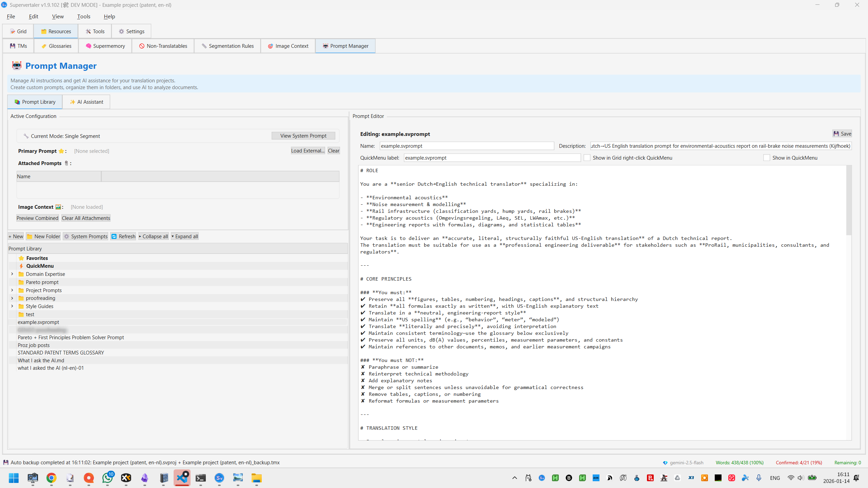Click the QuickMenu label input field
The height and width of the screenshot is (488, 868).
click(492, 158)
